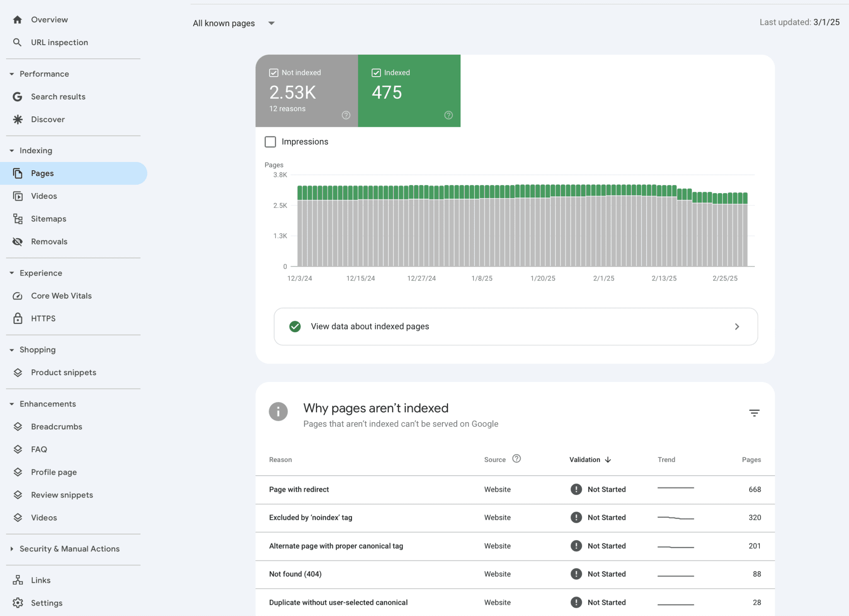Image resolution: width=849 pixels, height=616 pixels.
Task: Click the URL inspection magnifier icon
Action: point(17,42)
